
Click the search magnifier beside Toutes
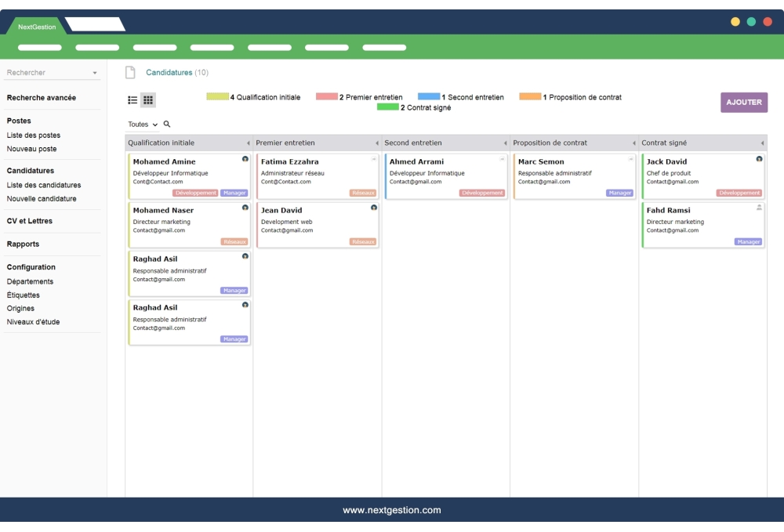167,125
